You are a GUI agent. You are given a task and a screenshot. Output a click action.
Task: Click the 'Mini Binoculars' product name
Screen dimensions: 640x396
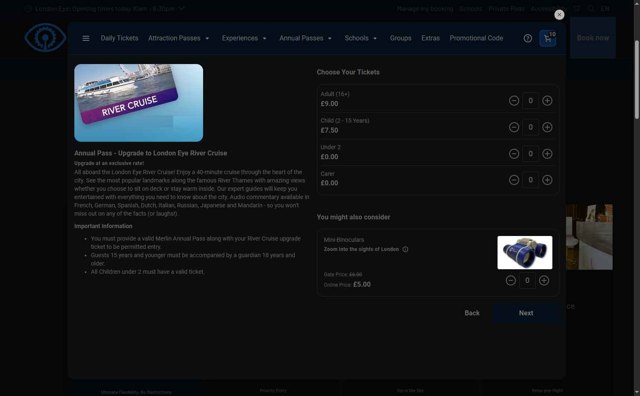point(344,240)
